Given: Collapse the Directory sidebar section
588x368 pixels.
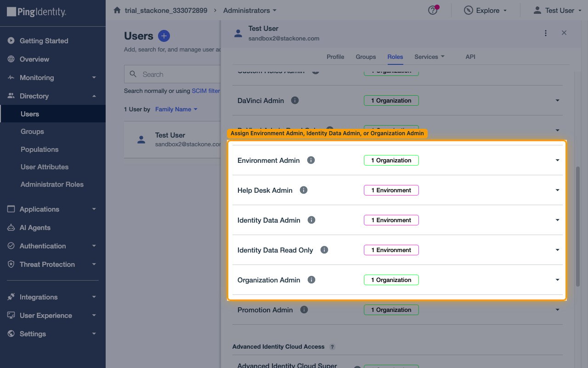Looking at the screenshot, I should 94,96.
